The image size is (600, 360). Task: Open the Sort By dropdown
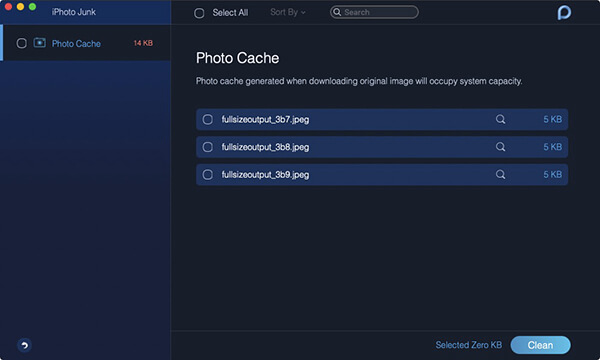288,12
